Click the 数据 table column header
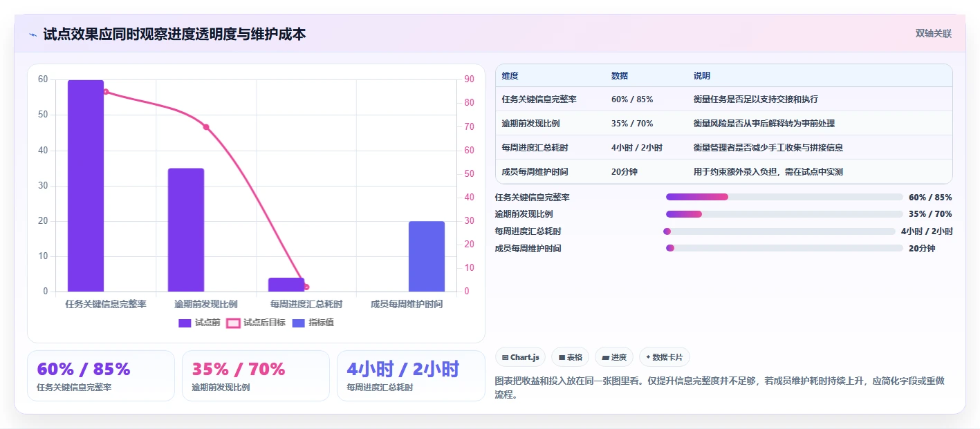 [620, 76]
